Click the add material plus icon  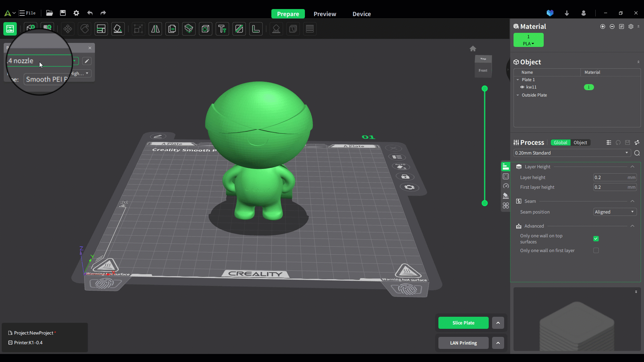point(603,26)
